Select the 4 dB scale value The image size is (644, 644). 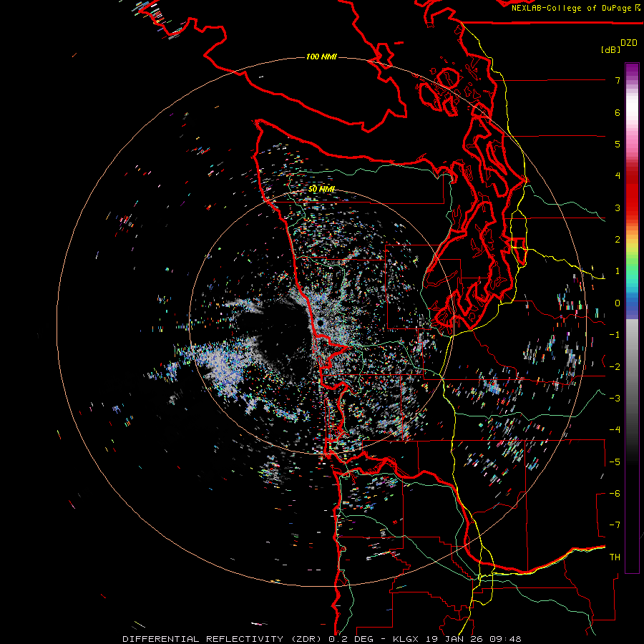click(618, 176)
